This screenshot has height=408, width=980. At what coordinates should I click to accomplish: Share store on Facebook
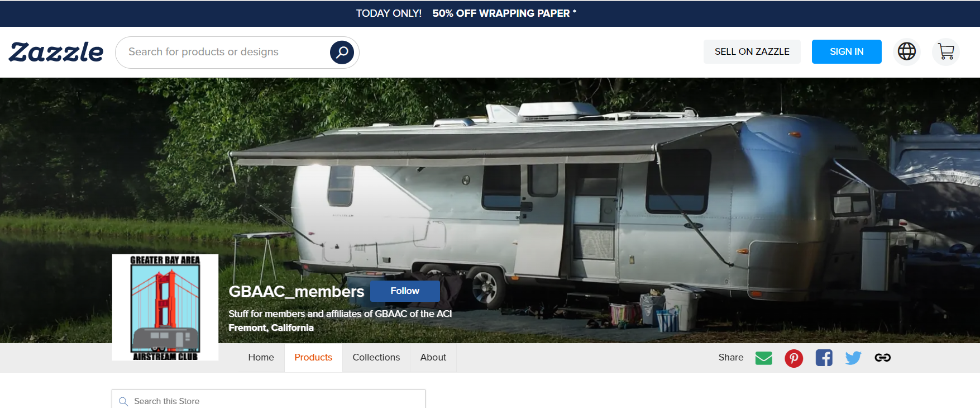pyautogui.click(x=824, y=358)
